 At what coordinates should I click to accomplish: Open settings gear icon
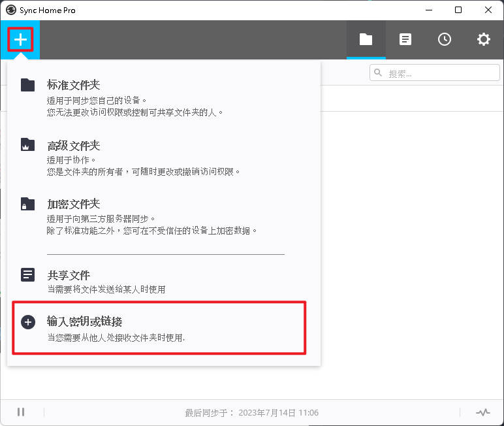point(483,40)
